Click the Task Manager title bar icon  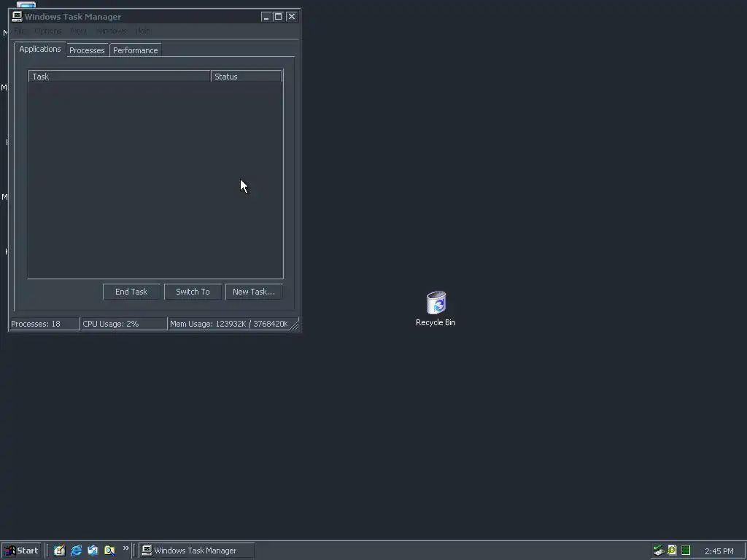click(18, 17)
